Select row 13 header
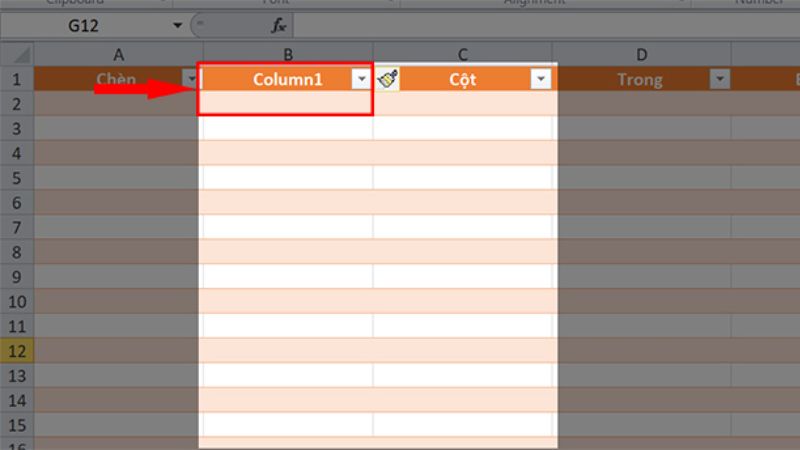Viewport: 800px width, 450px height. click(x=17, y=376)
